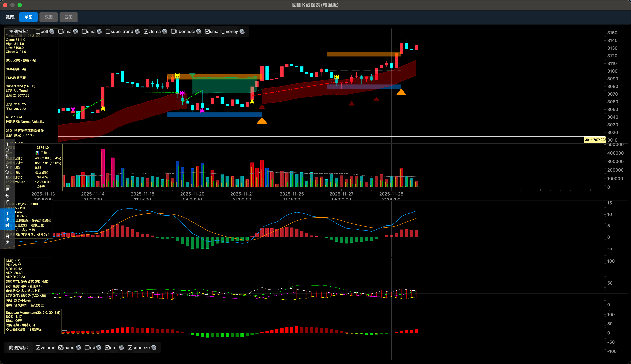Disable the volume sub-chart checkbox

(38, 348)
